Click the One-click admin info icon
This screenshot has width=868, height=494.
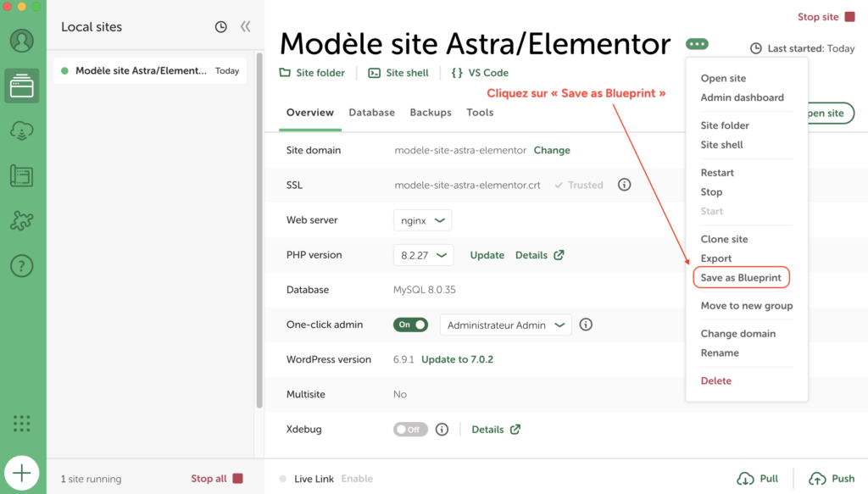(586, 325)
